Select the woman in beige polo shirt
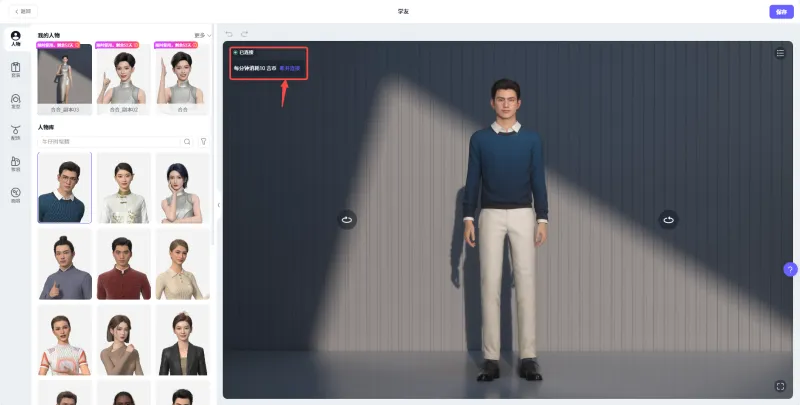Viewport: 800px width, 405px height. point(182,264)
